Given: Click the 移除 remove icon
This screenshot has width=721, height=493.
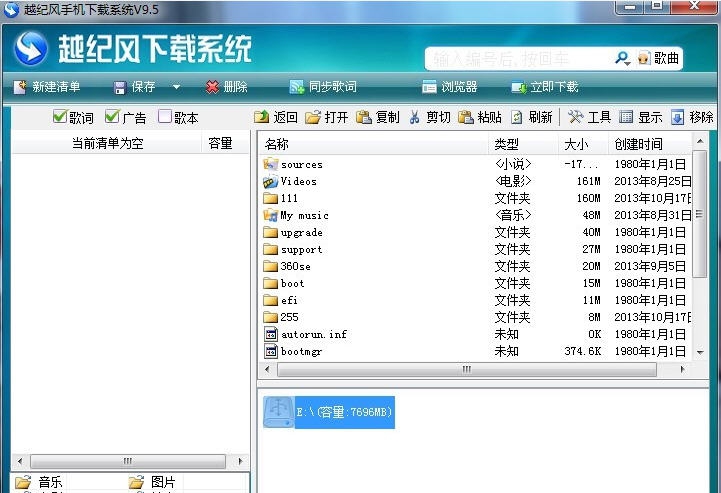Looking at the screenshot, I should (x=677, y=117).
